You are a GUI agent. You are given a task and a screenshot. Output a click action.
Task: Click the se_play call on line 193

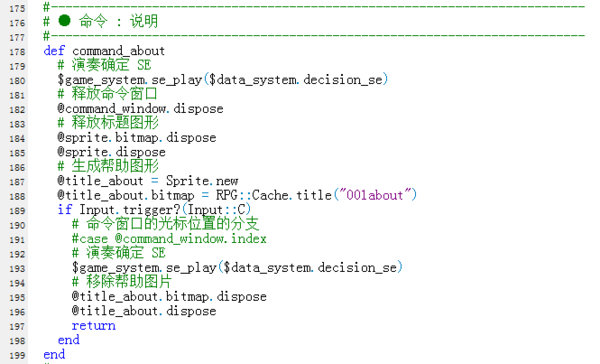point(237,268)
